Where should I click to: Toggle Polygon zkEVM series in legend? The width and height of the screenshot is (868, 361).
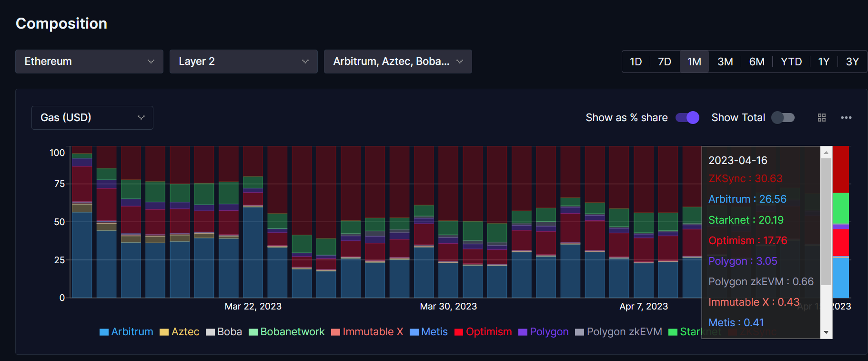point(618,332)
